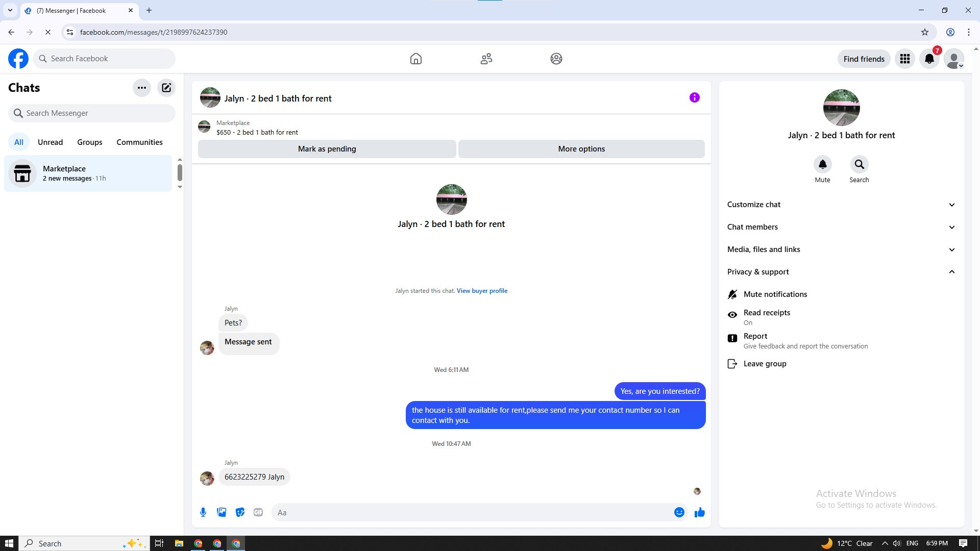
Task: Open View buyer profile link
Action: (x=481, y=291)
